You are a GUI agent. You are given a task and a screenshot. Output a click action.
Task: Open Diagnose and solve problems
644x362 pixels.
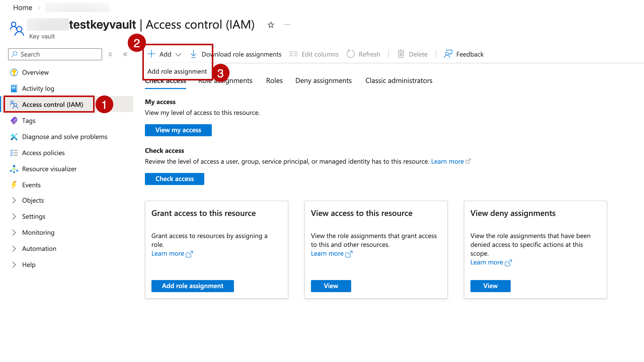64,137
